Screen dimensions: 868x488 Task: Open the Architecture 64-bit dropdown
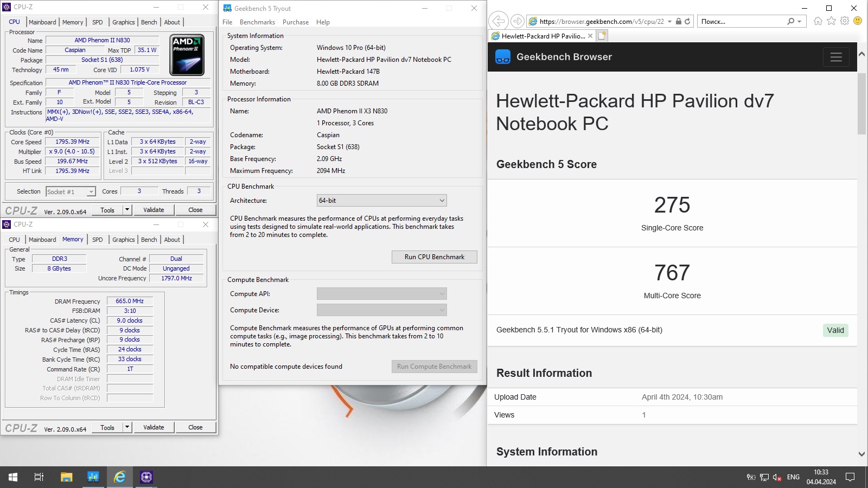[381, 201]
